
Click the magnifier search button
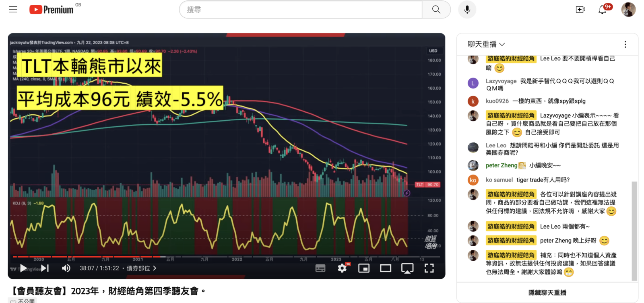pos(436,10)
